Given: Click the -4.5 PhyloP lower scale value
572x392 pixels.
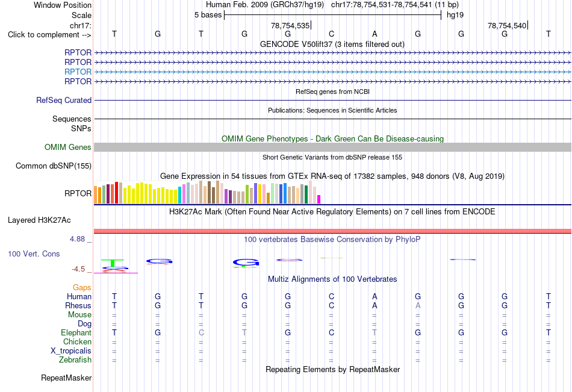Looking at the screenshot, I should coord(78,269).
